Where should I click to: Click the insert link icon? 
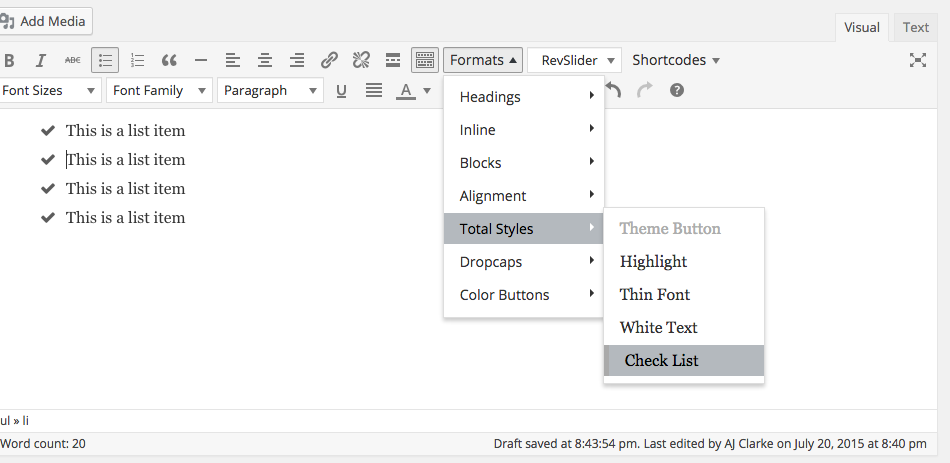pos(329,60)
